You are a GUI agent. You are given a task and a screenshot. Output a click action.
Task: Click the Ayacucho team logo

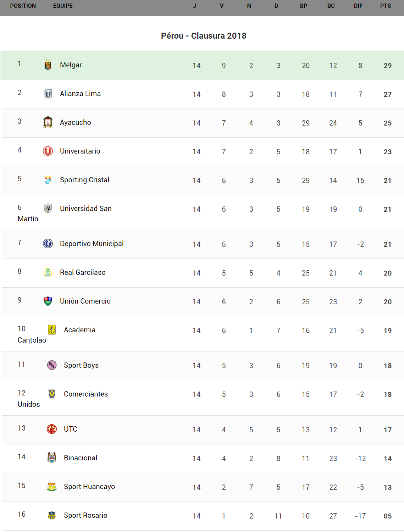tap(48, 122)
